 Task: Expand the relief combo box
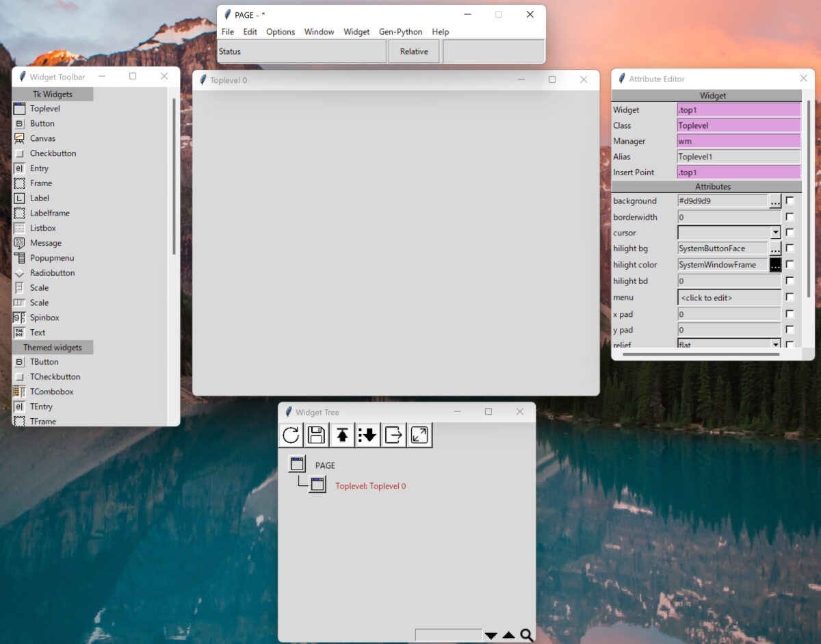click(775, 344)
